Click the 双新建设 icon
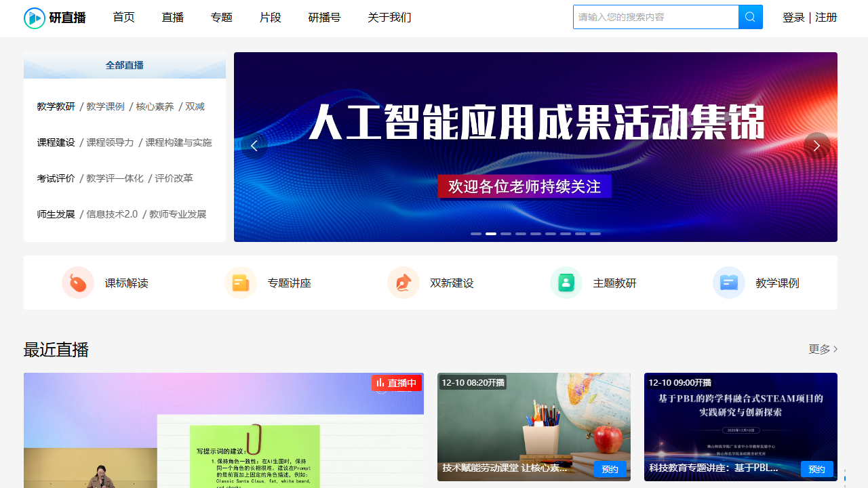Screen dimensions: 868x488 pos(403,283)
